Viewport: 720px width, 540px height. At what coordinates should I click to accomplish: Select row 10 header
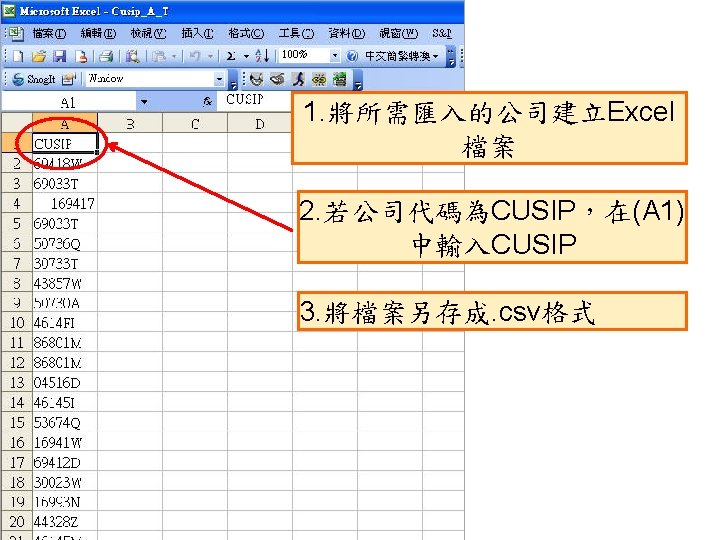click(x=17, y=323)
